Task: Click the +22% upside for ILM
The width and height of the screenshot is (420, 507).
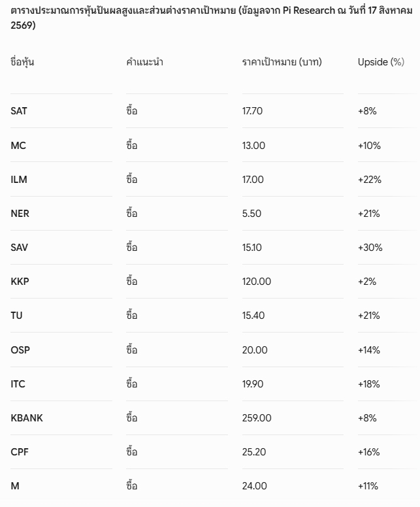Action: tap(370, 180)
